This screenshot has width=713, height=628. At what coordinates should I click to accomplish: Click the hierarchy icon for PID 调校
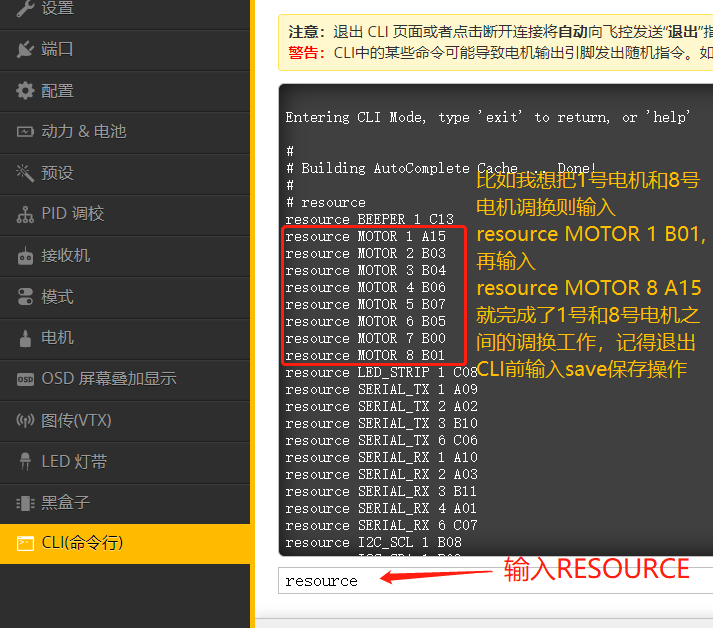[25, 214]
